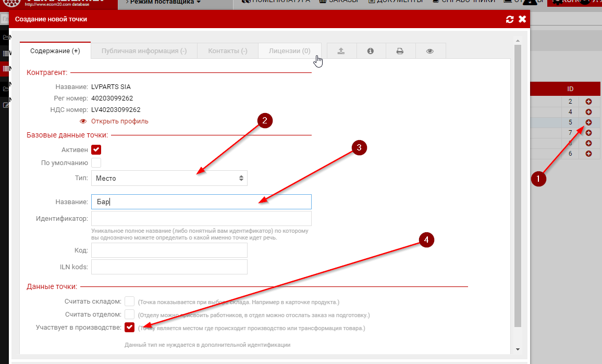602x364 pixels.
Task: Click the upload icon in tab strip
Action: pos(341,51)
